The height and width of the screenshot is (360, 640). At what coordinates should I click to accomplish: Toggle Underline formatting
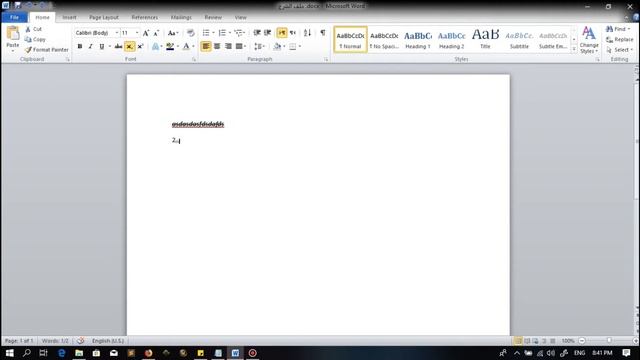[x=102, y=47]
